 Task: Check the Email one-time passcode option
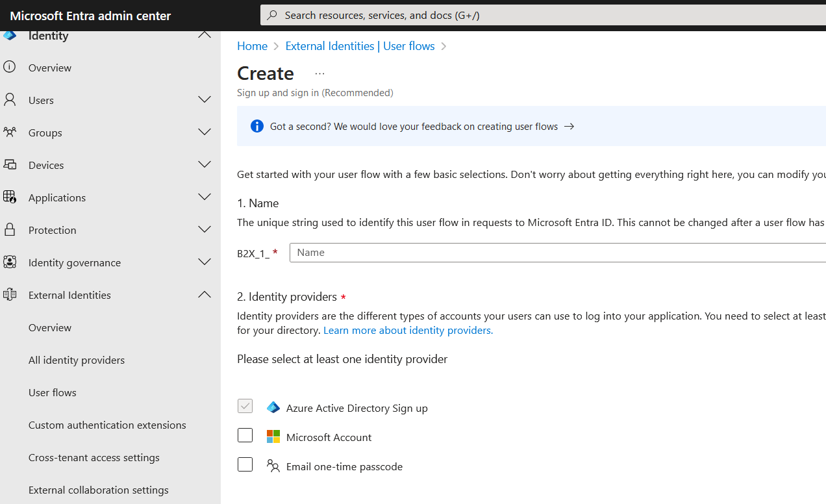pyautogui.click(x=245, y=464)
